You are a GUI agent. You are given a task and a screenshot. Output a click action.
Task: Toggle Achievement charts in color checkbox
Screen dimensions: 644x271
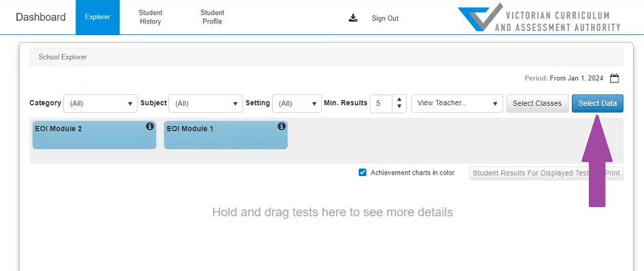tap(362, 173)
